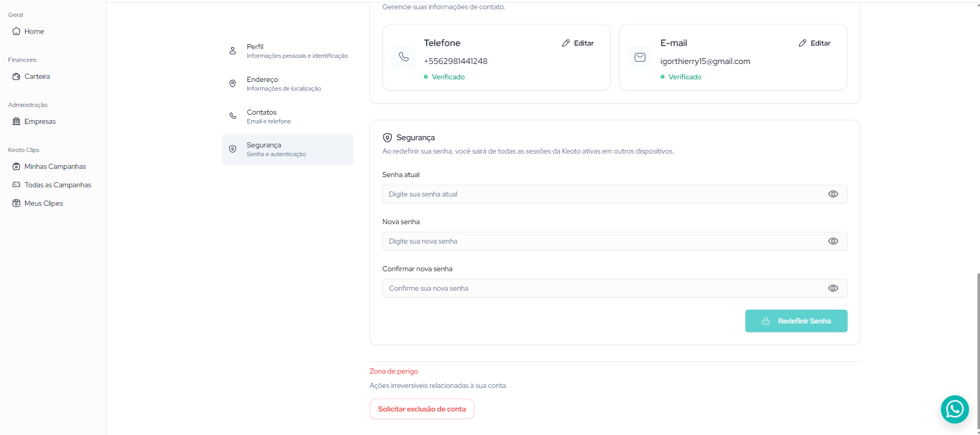Navigate to Todas as Campanhas
The height and width of the screenshot is (435, 980).
click(57, 185)
